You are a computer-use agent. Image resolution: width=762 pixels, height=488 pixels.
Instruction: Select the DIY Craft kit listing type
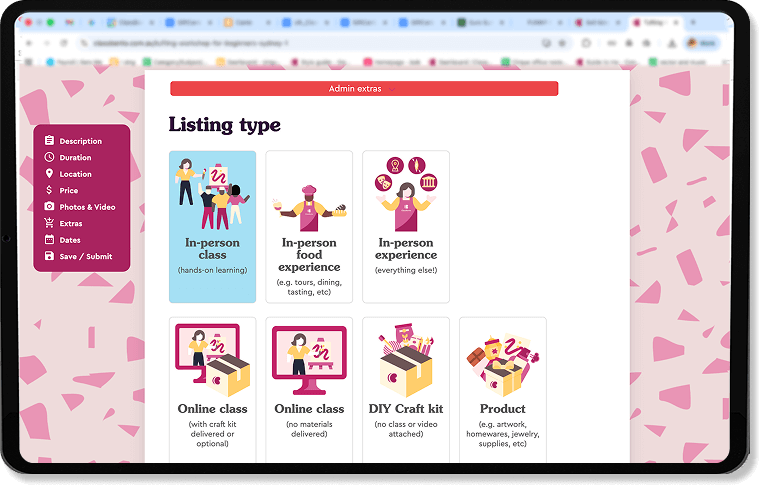(x=405, y=390)
